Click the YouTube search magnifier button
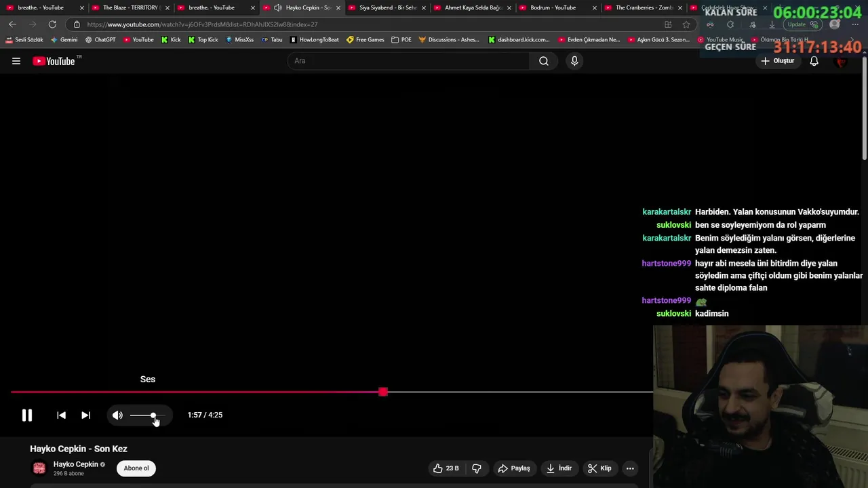Viewport: 868px width, 488px height. tap(544, 61)
